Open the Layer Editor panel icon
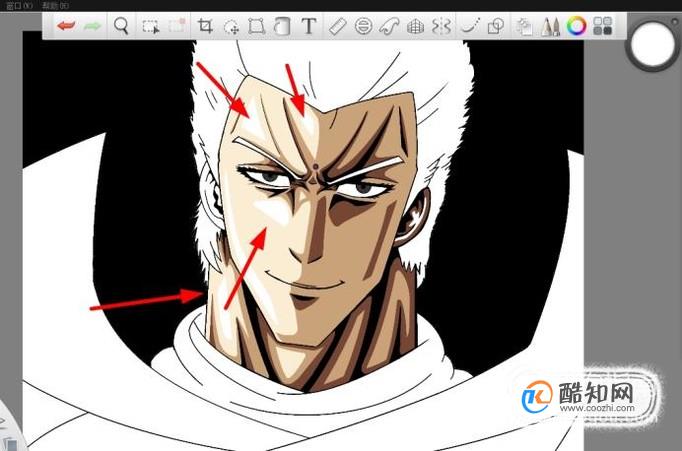This screenshot has width=682, height=451. click(x=524, y=27)
